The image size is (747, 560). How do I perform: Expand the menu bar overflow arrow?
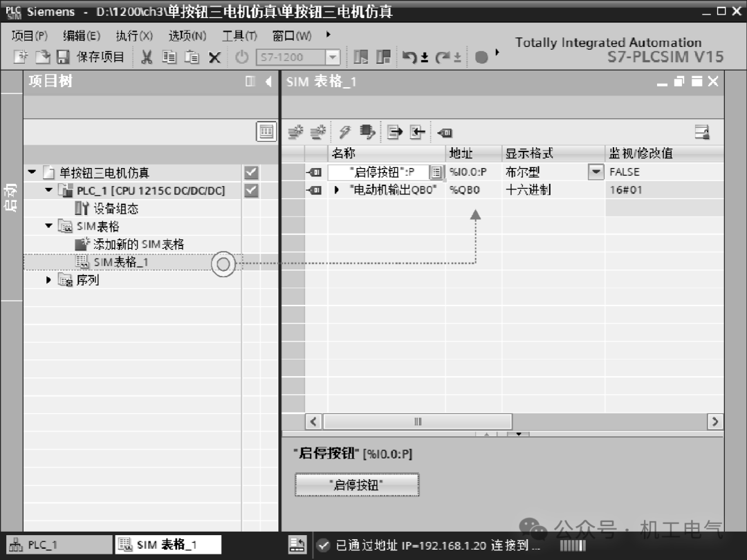pos(329,35)
